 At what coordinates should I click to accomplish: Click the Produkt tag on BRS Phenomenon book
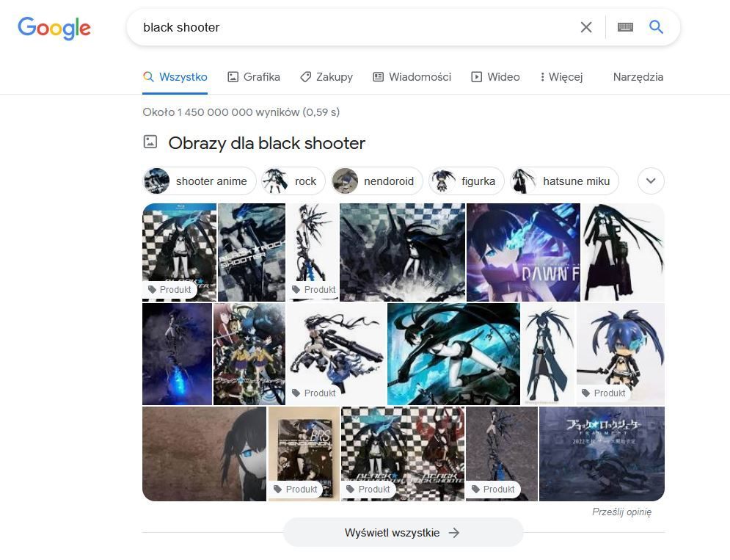click(x=295, y=490)
